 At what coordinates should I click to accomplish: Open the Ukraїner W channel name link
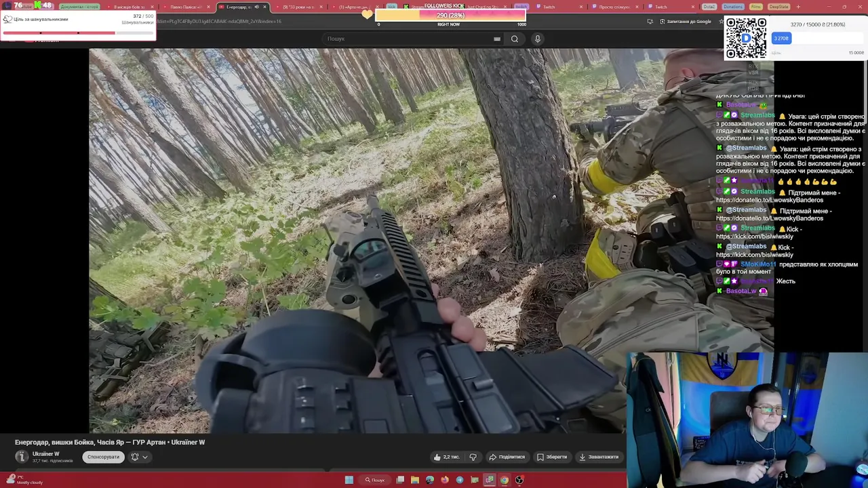(x=46, y=453)
